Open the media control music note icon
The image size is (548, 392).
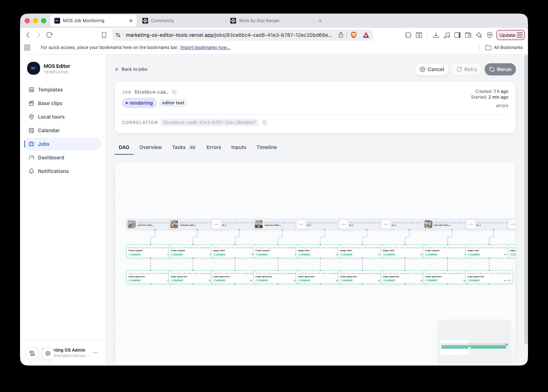(447, 35)
